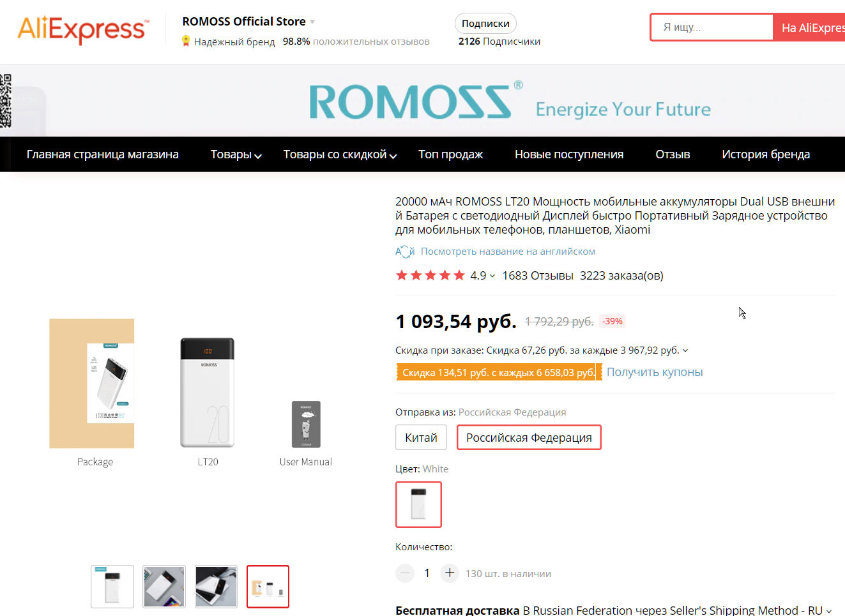845x616 pixels.
Task: Decrease quantity with the minus button
Action: point(405,573)
